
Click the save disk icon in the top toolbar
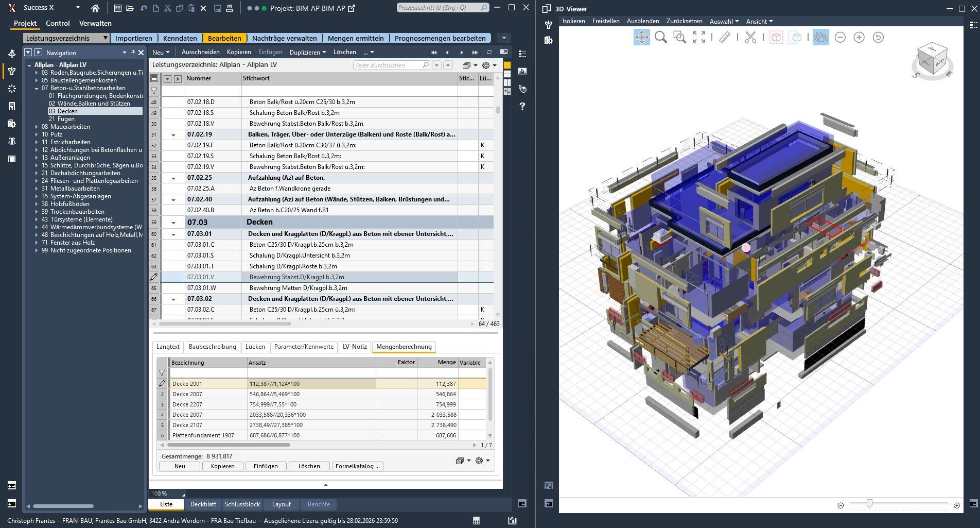217,8
